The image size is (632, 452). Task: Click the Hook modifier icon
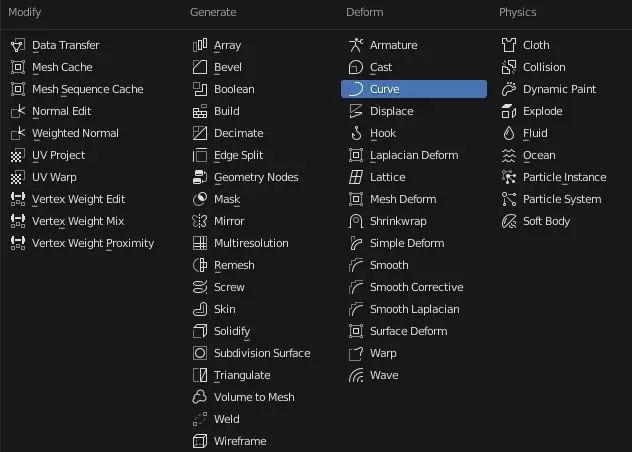356,133
